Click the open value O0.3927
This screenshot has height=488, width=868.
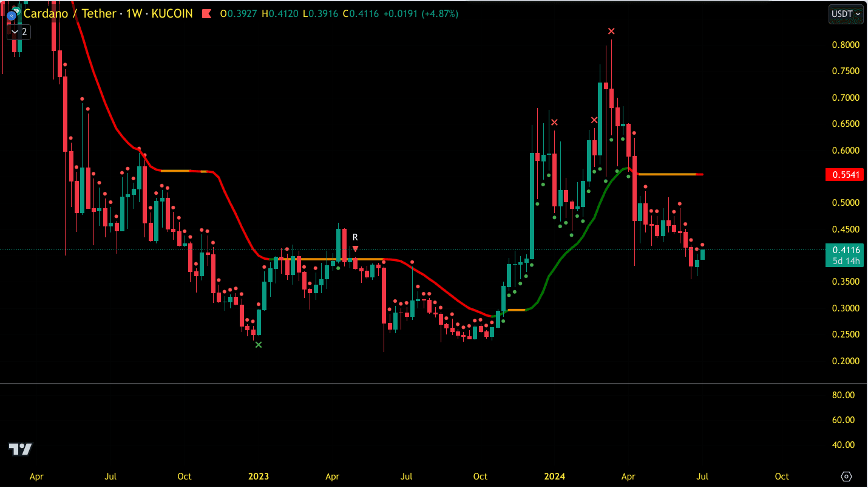pos(240,13)
